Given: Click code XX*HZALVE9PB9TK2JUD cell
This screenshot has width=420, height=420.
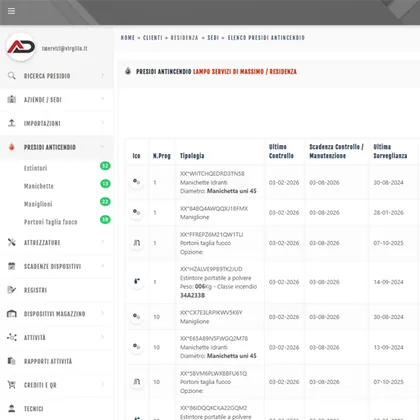Looking at the screenshot, I should 211,269.
